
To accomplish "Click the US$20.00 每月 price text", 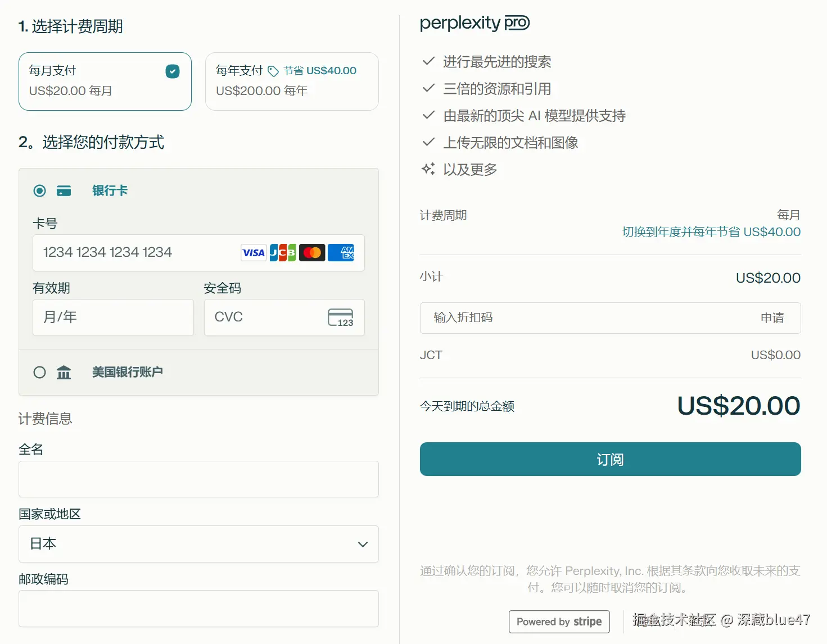I will [x=71, y=91].
